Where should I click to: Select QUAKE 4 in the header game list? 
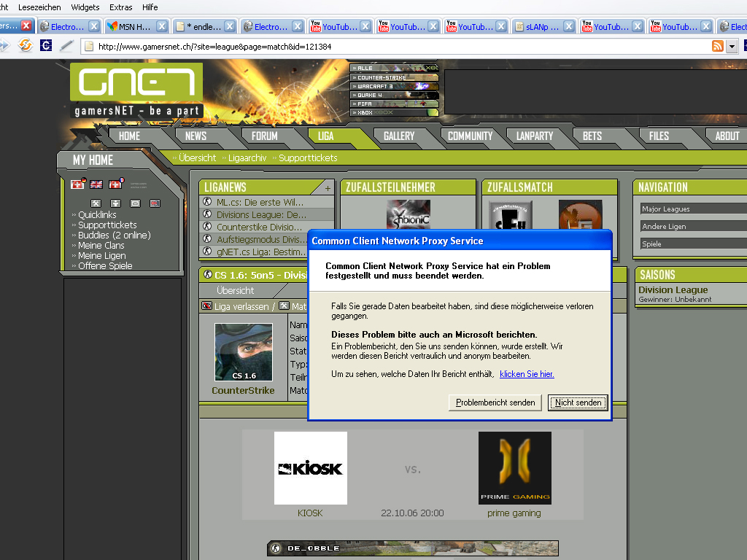point(394,95)
